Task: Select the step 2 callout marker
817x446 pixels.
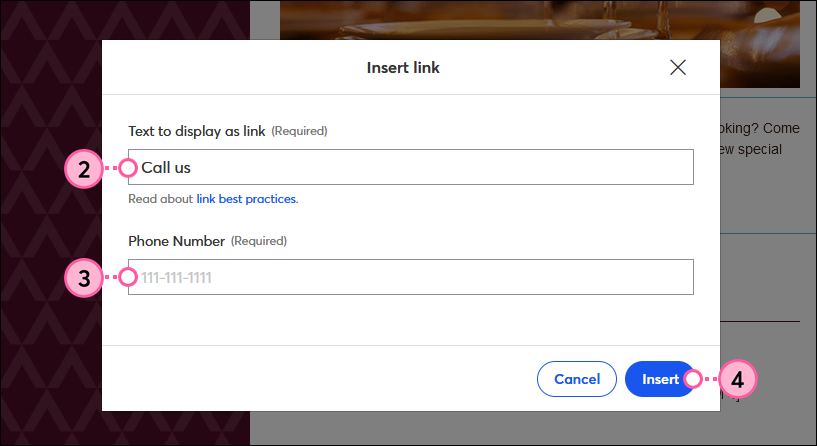Action: [83, 169]
